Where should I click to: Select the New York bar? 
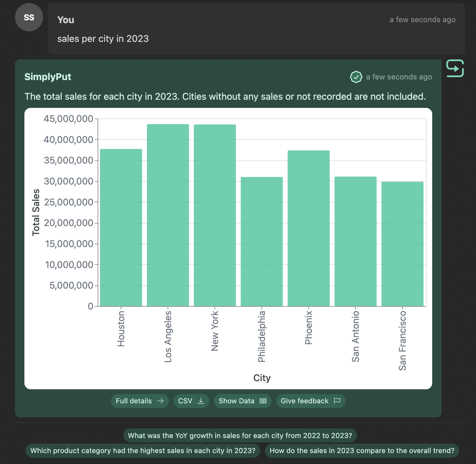(x=215, y=215)
